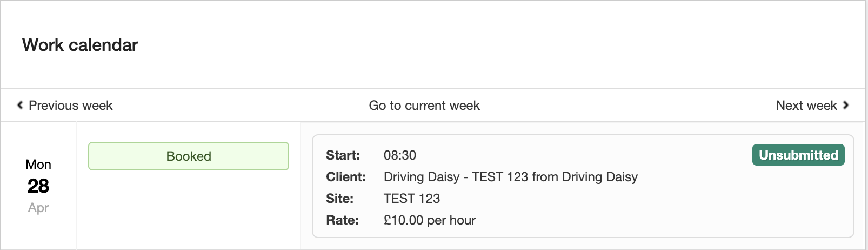Click the Unsubmitted status badge
The width and height of the screenshot is (868, 250).
[798, 155]
